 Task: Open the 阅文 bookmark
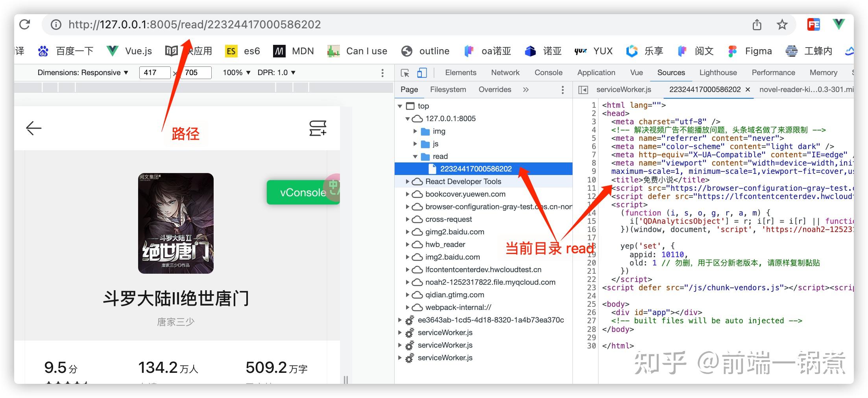695,51
